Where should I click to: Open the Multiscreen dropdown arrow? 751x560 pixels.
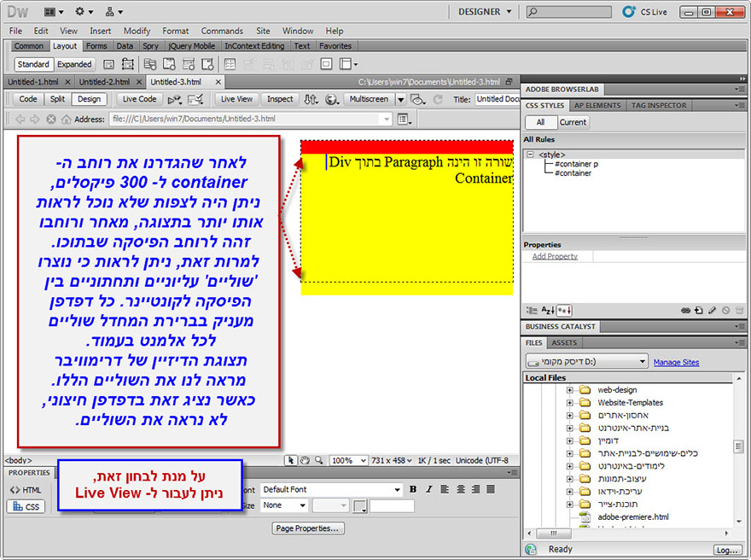pos(401,100)
